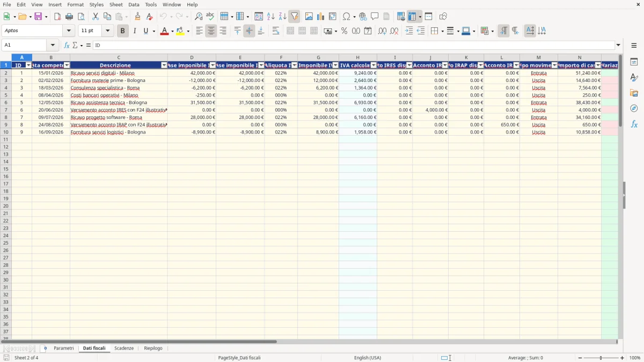Click the Print icon
Viewport: 644px width, 362px height.
click(x=69, y=17)
